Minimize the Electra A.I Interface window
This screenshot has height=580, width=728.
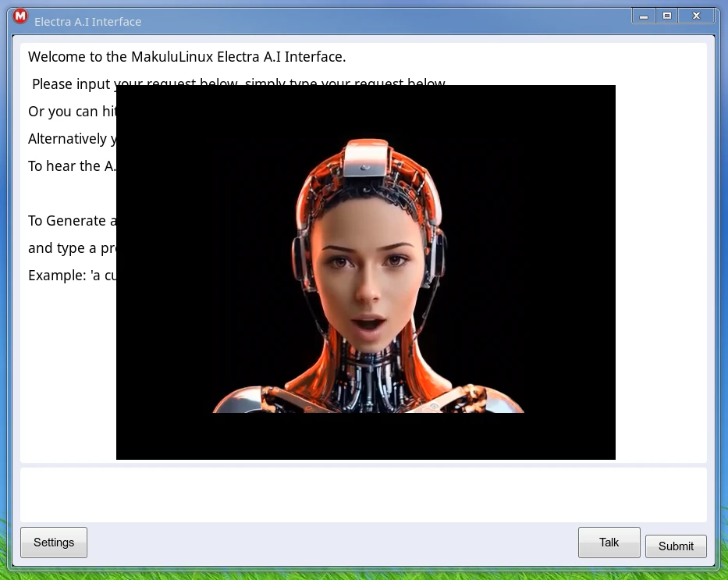tap(644, 16)
